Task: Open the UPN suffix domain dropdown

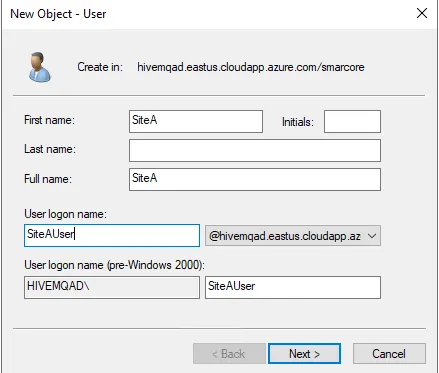Action: [293, 236]
